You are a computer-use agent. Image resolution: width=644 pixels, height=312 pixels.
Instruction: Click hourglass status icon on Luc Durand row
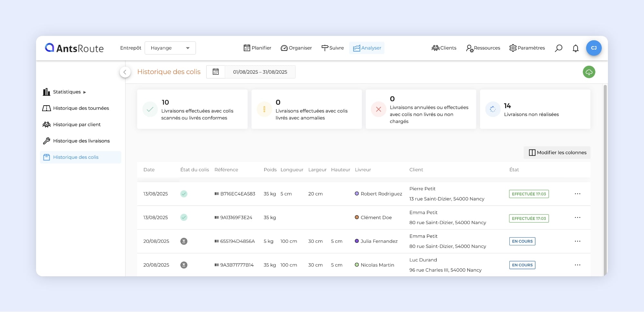tap(184, 265)
